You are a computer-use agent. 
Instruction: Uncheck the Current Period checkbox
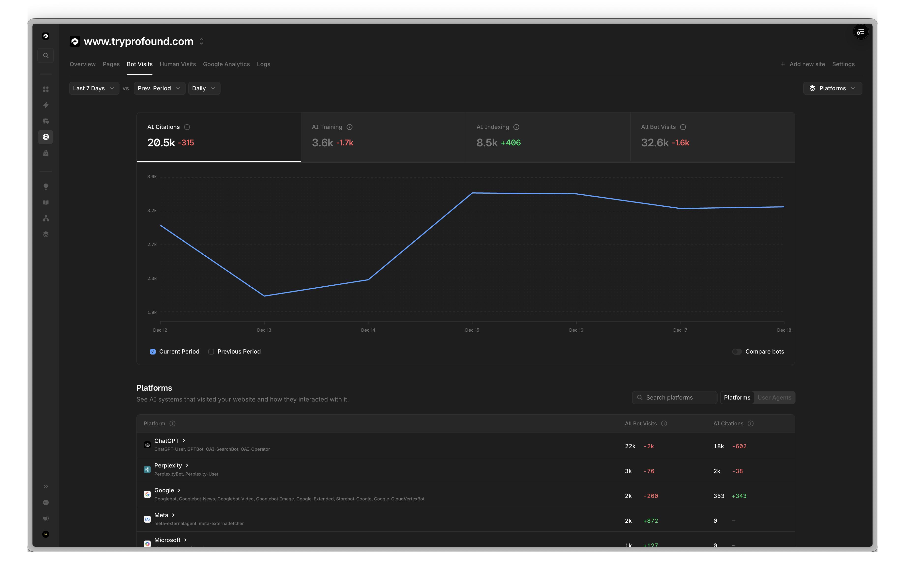(152, 351)
